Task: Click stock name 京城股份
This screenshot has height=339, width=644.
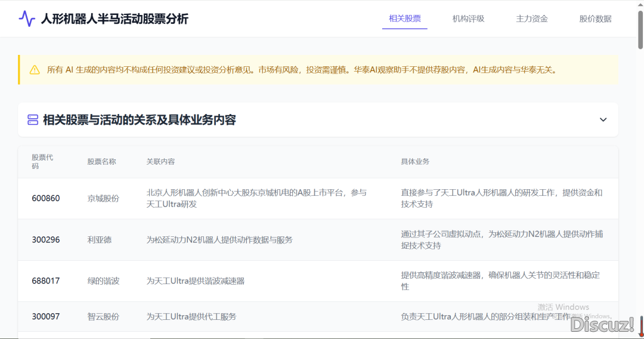Action: coord(103,199)
